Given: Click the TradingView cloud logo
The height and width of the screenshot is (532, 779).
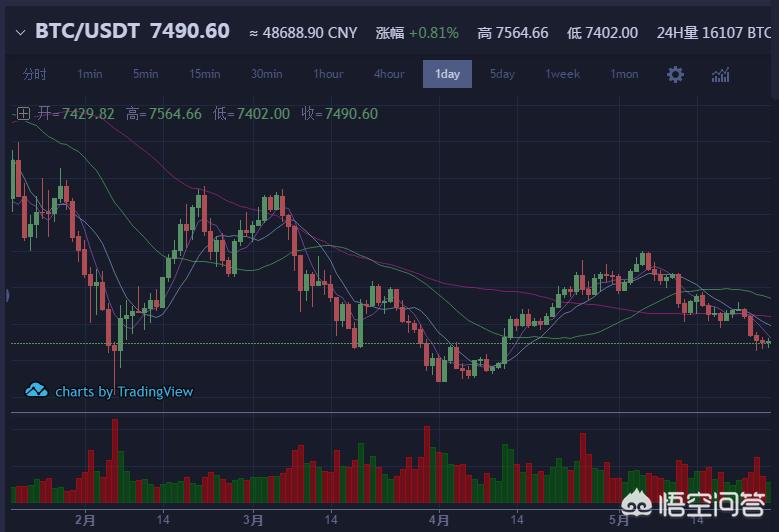Looking at the screenshot, I should (37, 391).
